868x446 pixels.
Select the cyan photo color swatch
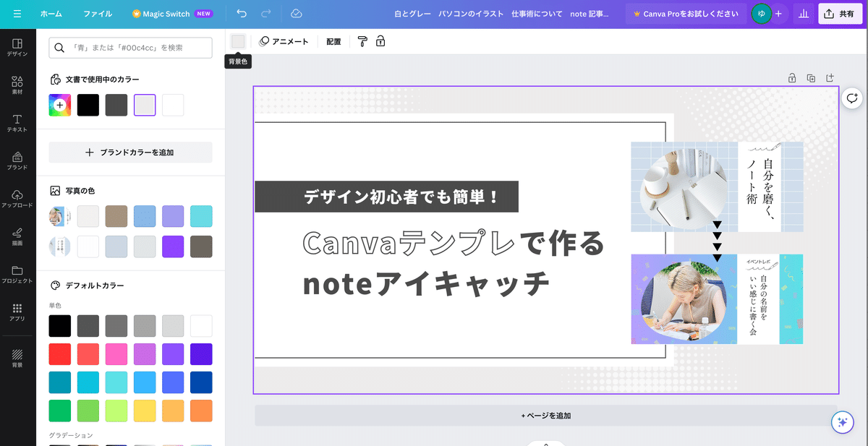pyautogui.click(x=201, y=216)
